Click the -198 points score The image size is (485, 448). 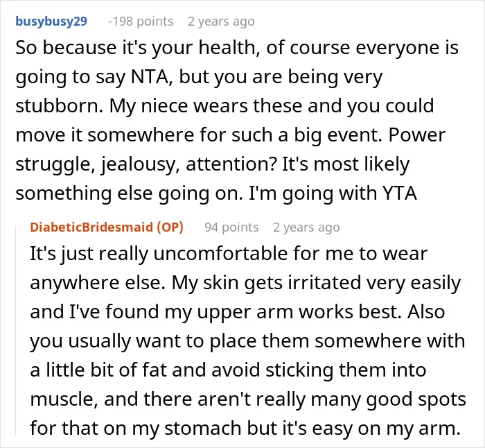coord(141,21)
